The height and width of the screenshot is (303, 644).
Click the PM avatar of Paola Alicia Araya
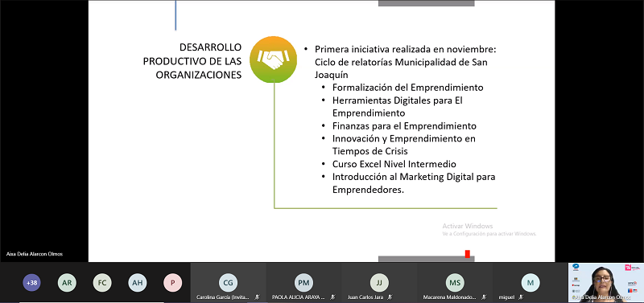point(303,282)
